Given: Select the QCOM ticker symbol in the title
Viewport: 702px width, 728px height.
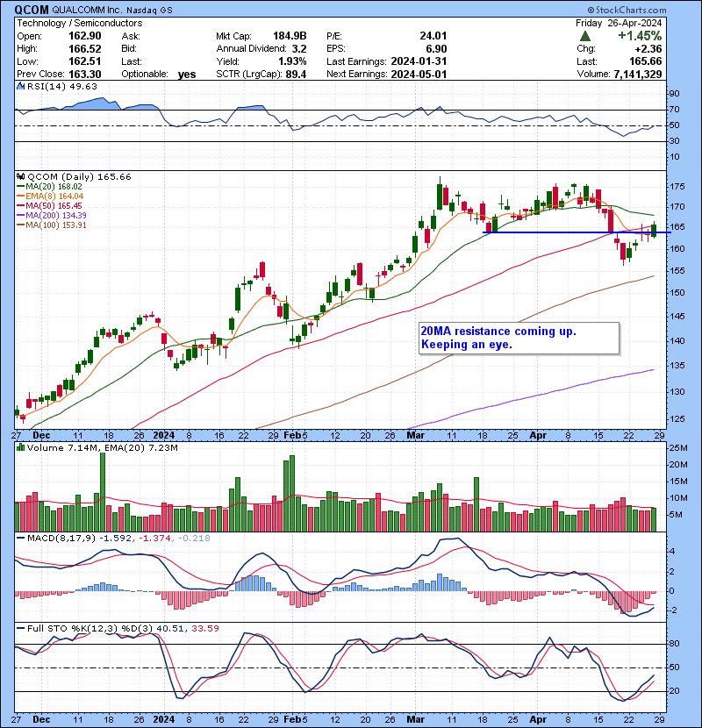Looking at the screenshot, I should (x=32, y=10).
